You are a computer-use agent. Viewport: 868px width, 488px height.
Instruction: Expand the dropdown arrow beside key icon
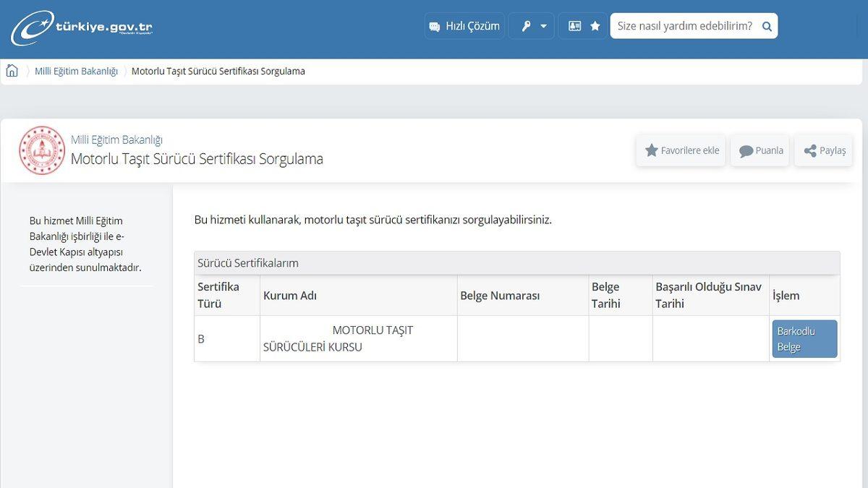pyautogui.click(x=543, y=26)
